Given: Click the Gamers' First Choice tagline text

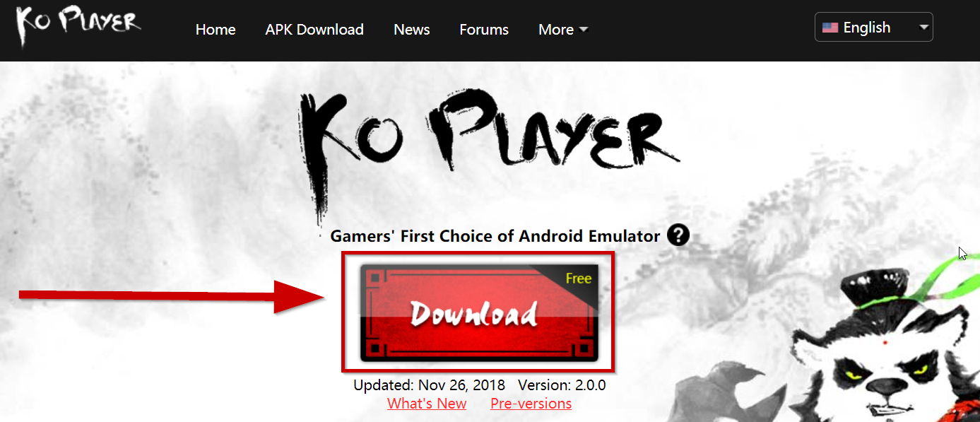Looking at the screenshot, I should click(x=495, y=236).
